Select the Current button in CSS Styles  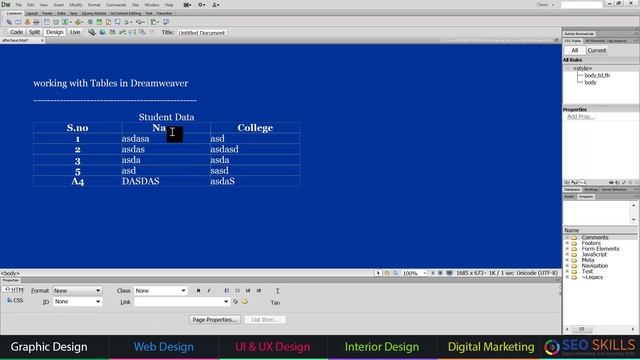[x=597, y=50]
